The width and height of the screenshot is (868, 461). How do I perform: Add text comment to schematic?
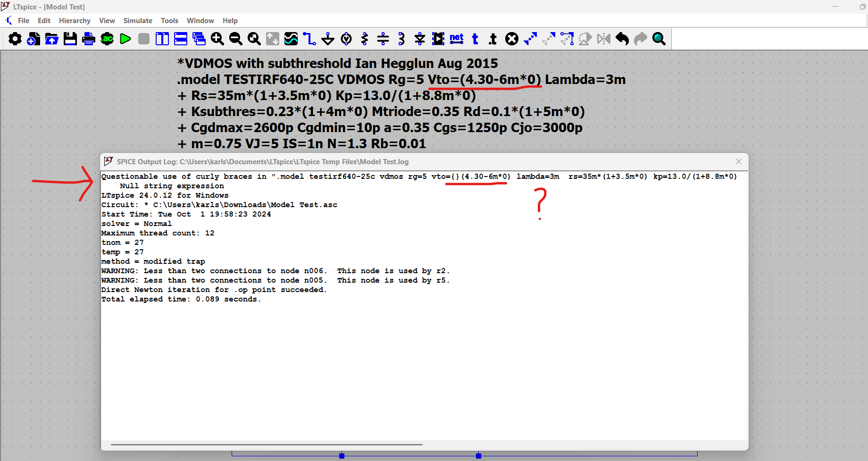[x=475, y=39]
